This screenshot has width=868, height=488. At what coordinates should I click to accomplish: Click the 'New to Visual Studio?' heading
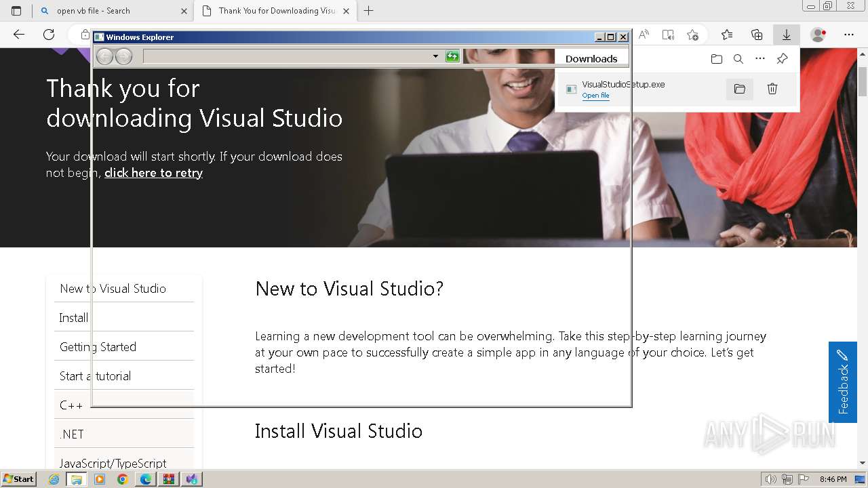tap(349, 289)
